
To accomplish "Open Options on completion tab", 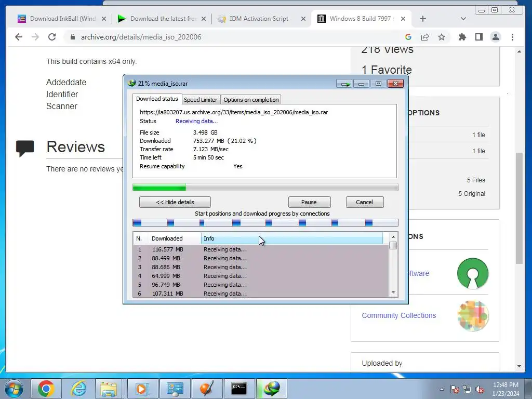I will 251,100.
